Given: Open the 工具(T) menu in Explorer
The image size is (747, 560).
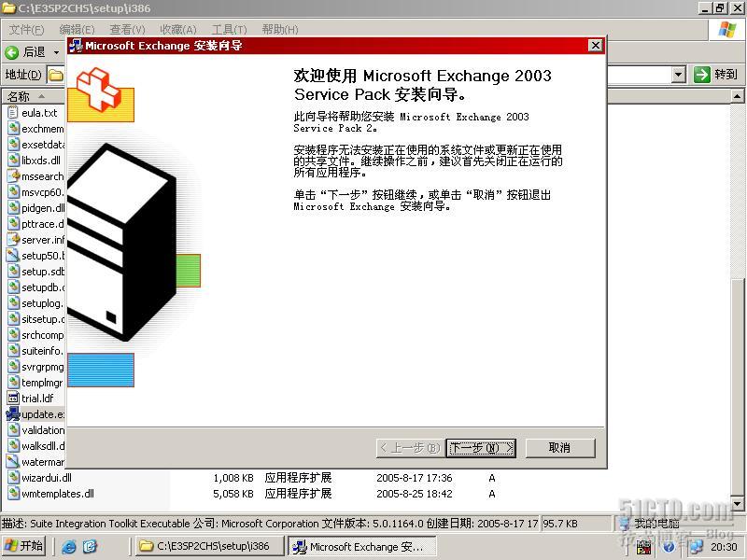Looking at the screenshot, I should [x=229, y=30].
